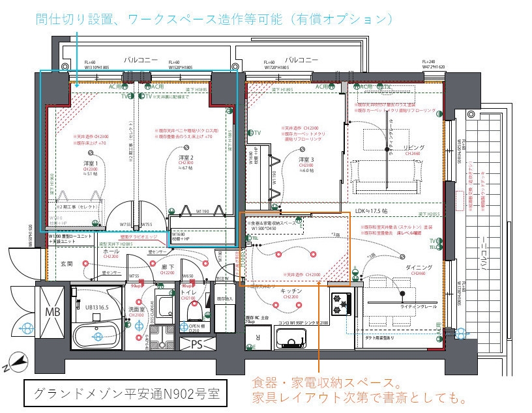This screenshot has height=413, width=532.
Task: Select the PS pipe shaft symbol
Action: click(196, 345)
